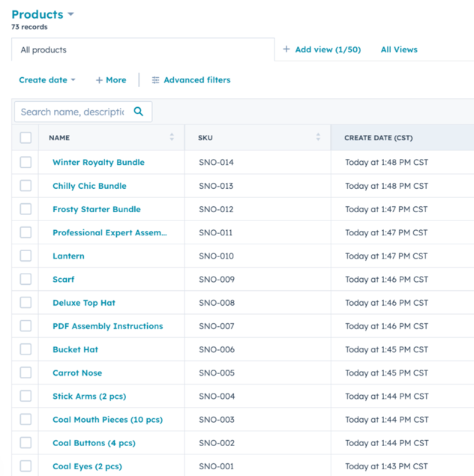Check the Carrot Nose row checkbox
This screenshot has width=474, height=476.
[x=25, y=373]
